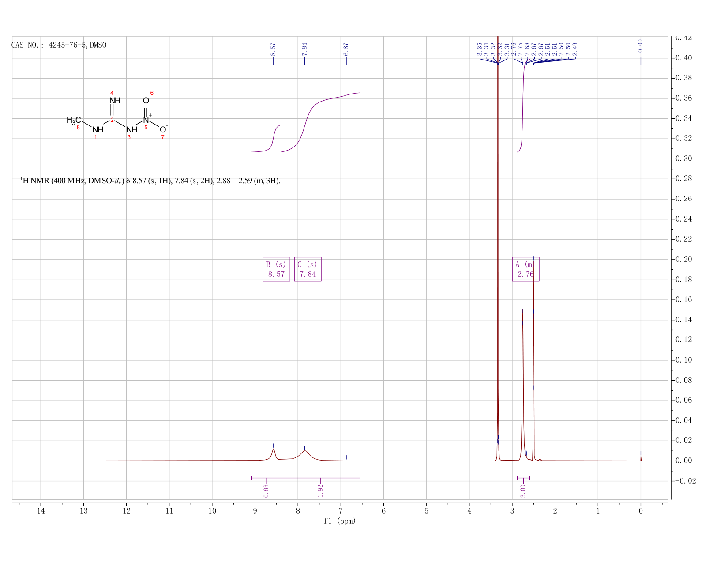
Task: Select the x-axis tick label 10
Action: click(212, 511)
